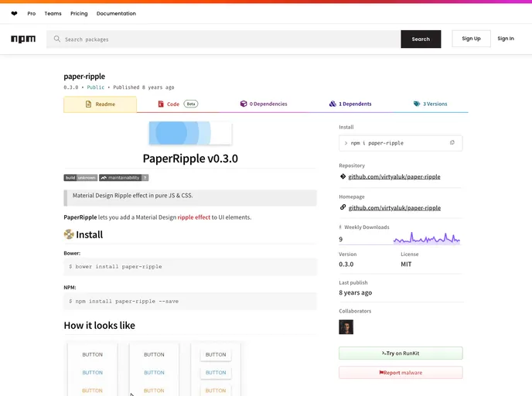Viewport: 532px width, 396px height.
Task: Click the MIT license value
Action: pyautogui.click(x=406, y=264)
